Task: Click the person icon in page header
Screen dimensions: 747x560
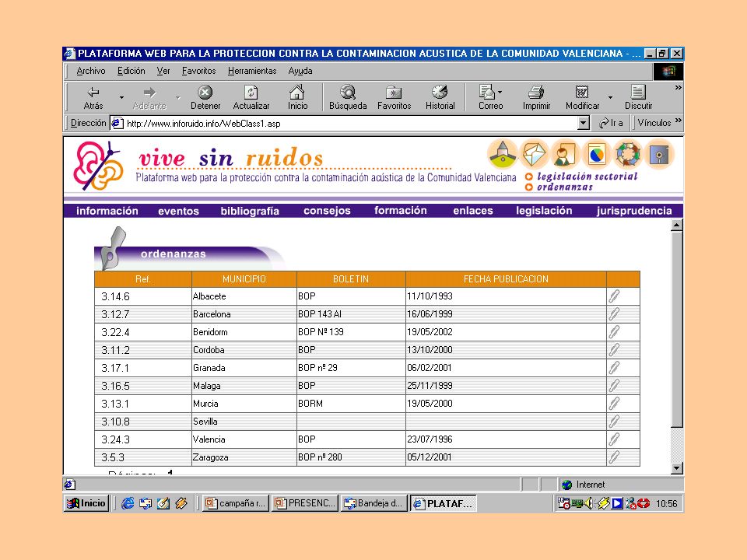Action: click(565, 154)
